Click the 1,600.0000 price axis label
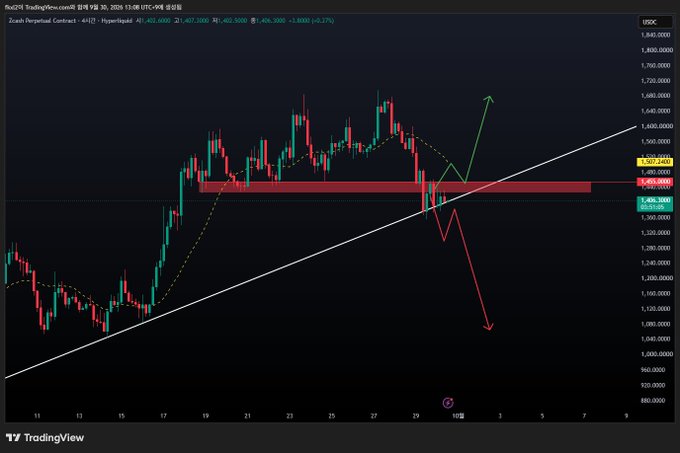The height and width of the screenshot is (453, 680). pyautogui.click(x=657, y=126)
